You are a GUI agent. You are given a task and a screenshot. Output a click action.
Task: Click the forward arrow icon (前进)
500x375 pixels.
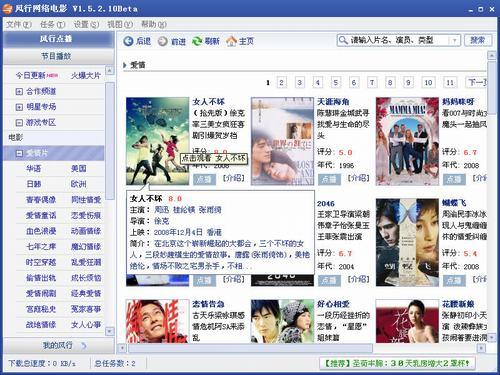click(x=163, y=41)
